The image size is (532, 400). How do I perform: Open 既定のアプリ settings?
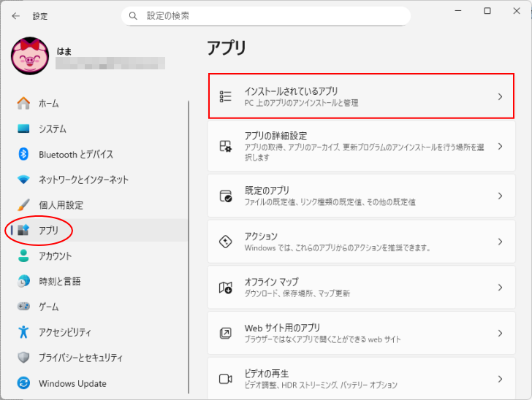pyautogui.click(x=361, y=196)
